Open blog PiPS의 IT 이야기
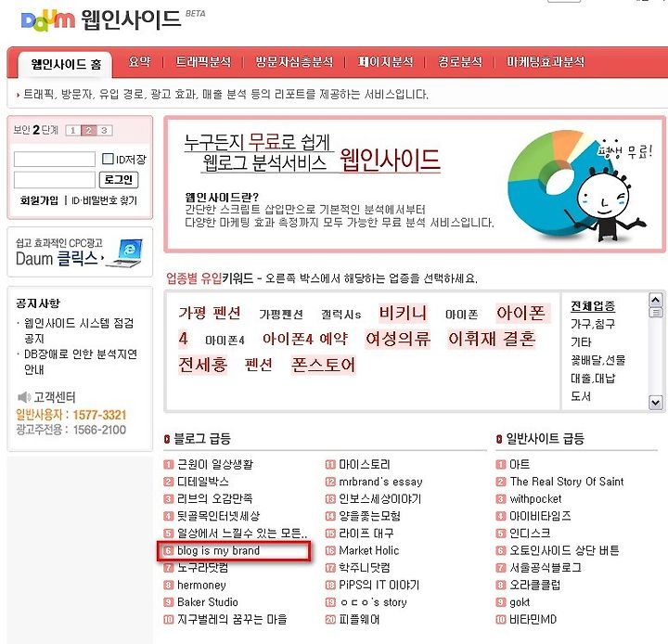 379,586
